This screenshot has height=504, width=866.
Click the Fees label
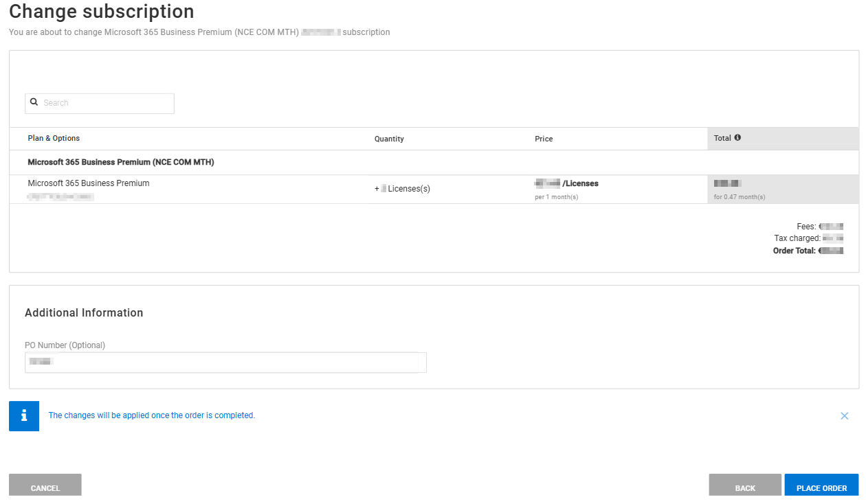click(x=806, y=227)
